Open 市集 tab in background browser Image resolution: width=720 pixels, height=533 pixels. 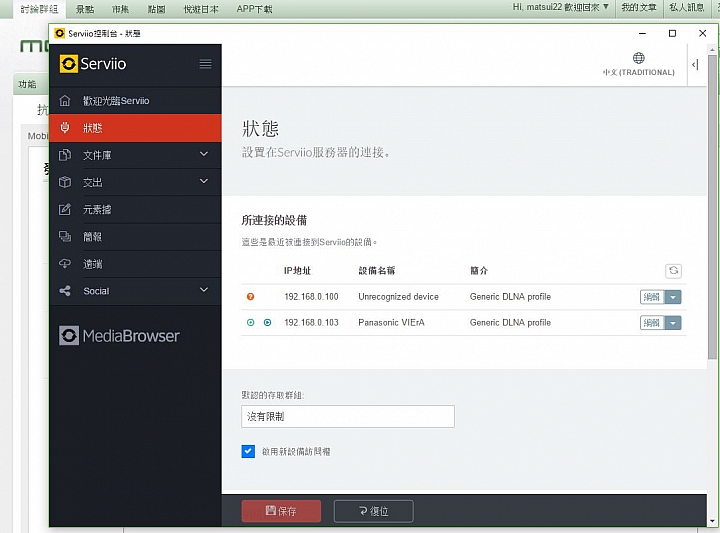pyautogui.click(x=120, y=9)
